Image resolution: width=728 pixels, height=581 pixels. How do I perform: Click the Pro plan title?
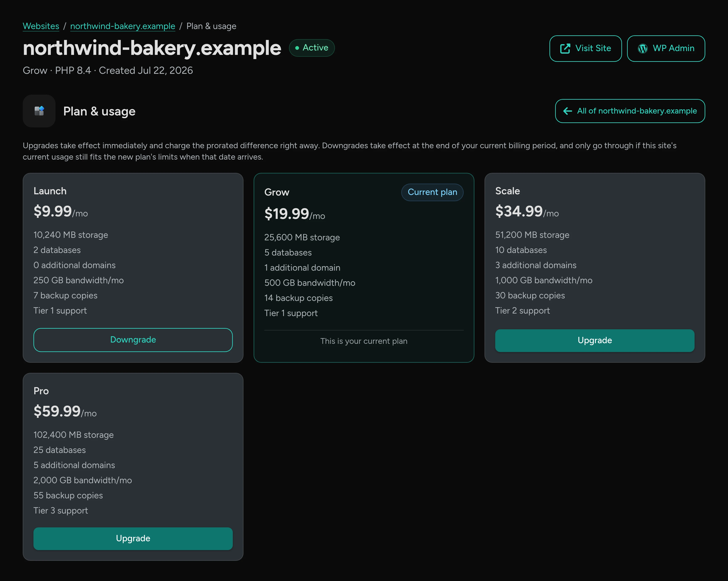click(41, 391)
